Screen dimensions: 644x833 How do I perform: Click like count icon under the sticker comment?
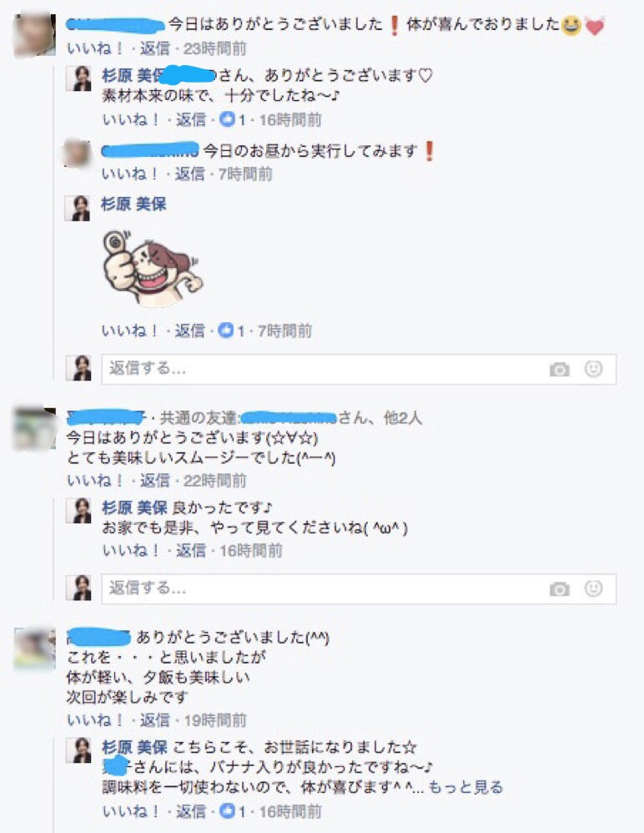(x=226, y=331)
